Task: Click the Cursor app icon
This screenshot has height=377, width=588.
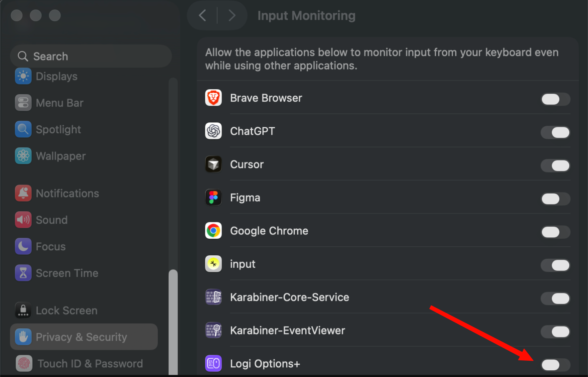Action: tap(213, 165)
